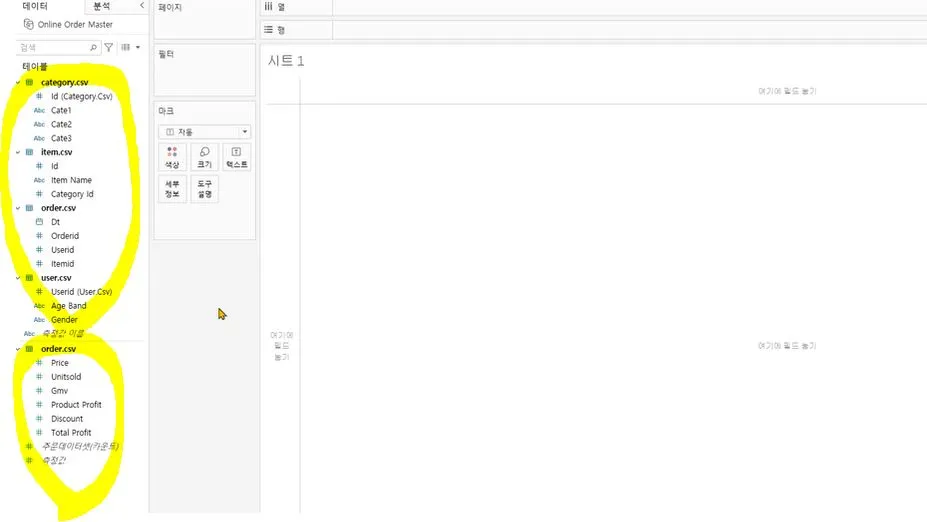Select the Discount measure

[67, 419]
